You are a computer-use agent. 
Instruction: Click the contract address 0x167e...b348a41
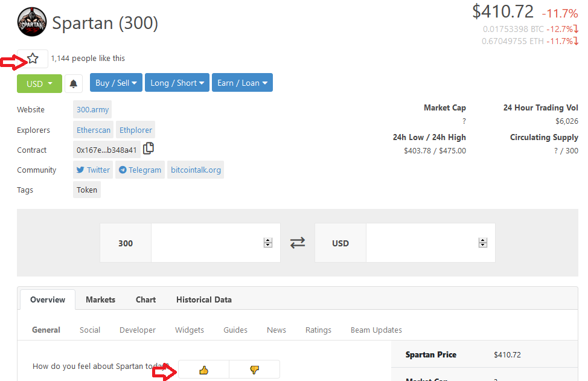point(107,150)
